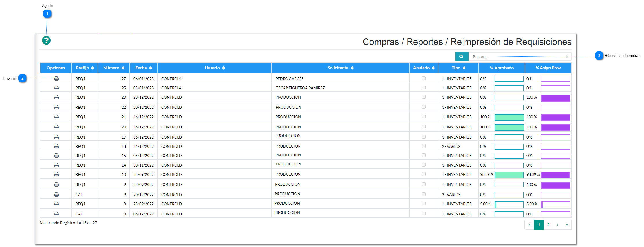The image size is (644, 247).
Task: Select page 1 in pagination
Action: 539,225
